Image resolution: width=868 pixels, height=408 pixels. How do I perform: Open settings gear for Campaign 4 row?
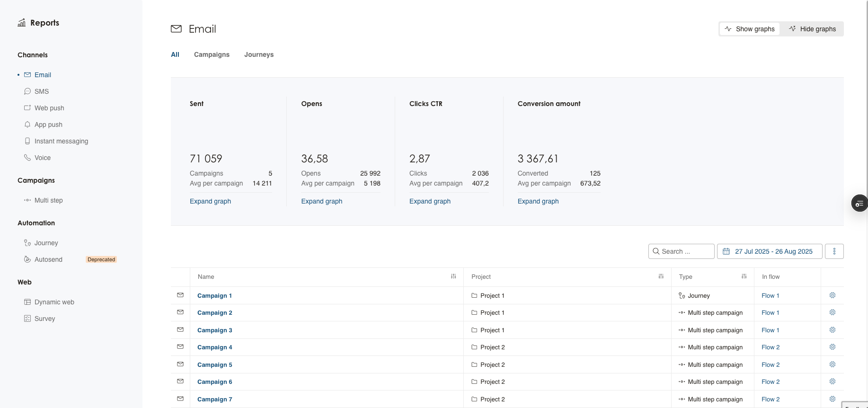click(x=832, y=347)
